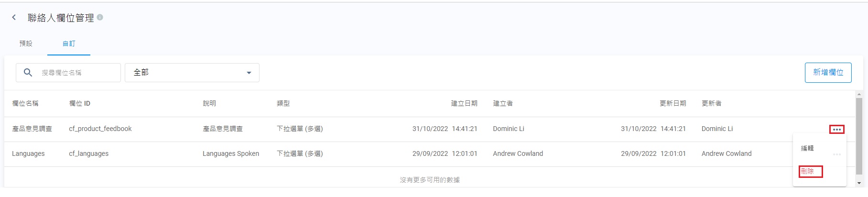Sort by the 建立日期 column header
Screen dimensions: 868x197
464,103
